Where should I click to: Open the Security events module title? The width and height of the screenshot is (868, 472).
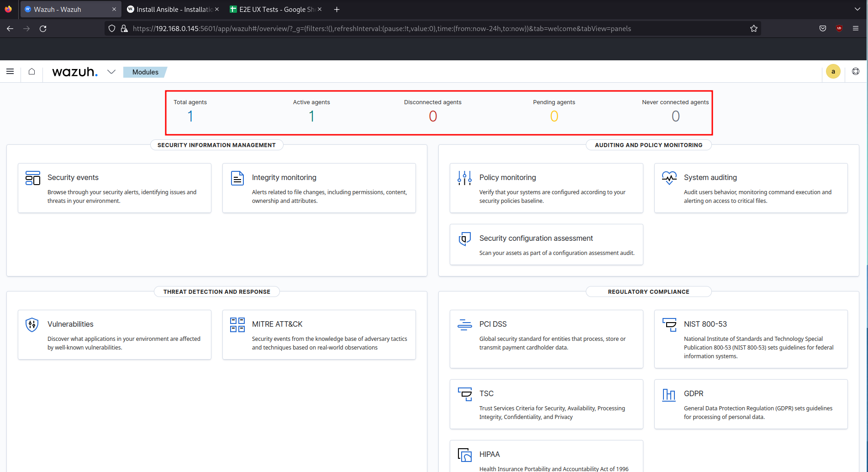click(73, 177)
